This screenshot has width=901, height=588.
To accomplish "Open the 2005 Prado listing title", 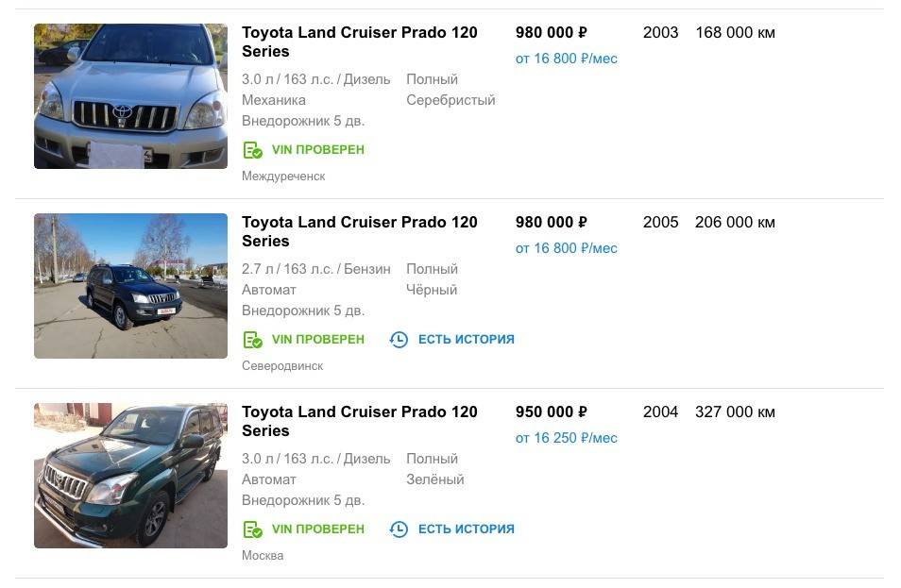I will pos(359,231).
